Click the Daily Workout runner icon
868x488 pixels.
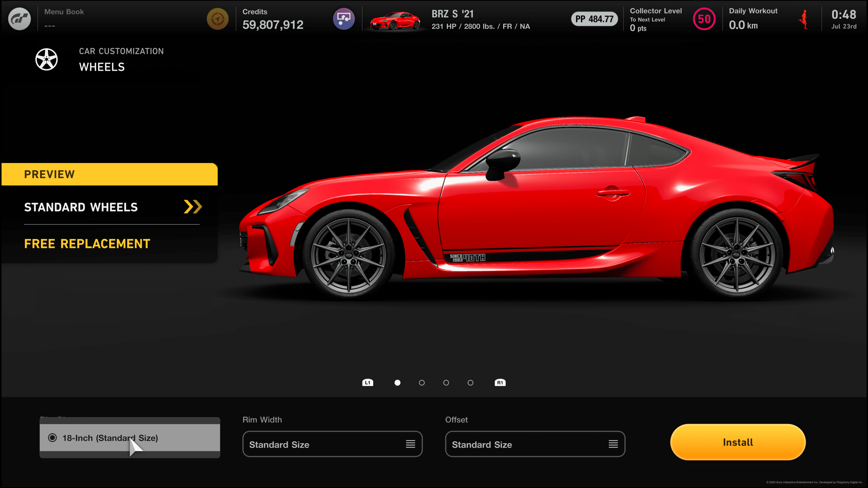[804, 19]
